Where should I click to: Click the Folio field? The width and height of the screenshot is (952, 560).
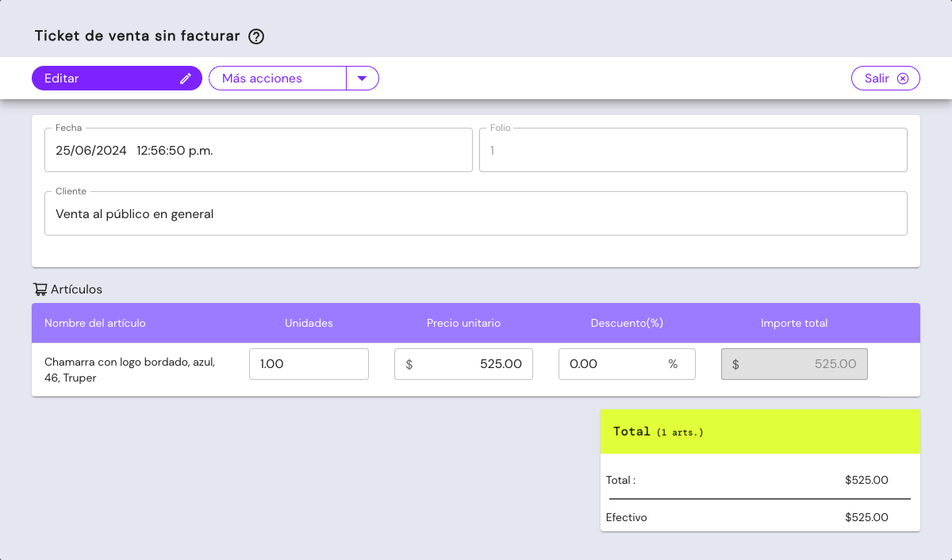(693, 150)
